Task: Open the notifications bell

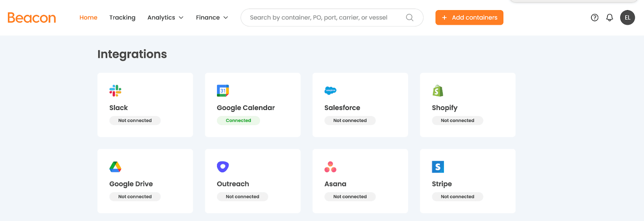Action: [x=610, y=18]
